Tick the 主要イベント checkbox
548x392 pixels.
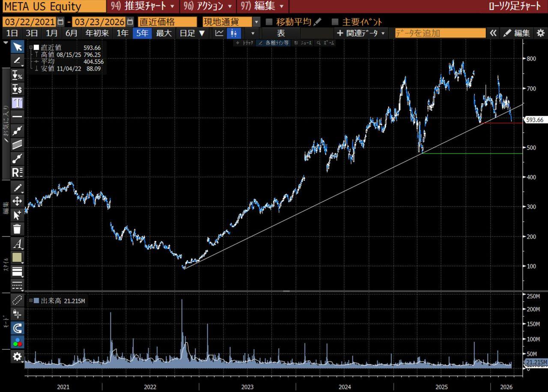point(335,22)
